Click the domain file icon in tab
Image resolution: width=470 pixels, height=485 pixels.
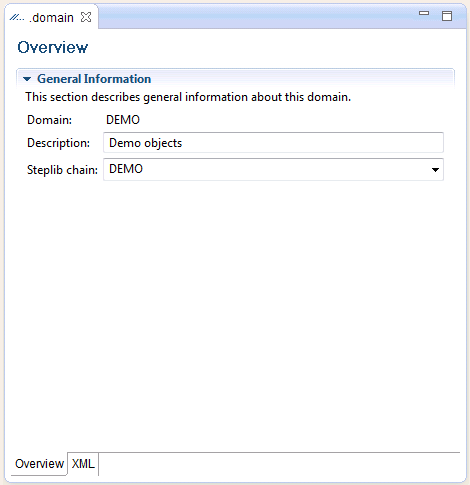17,17
